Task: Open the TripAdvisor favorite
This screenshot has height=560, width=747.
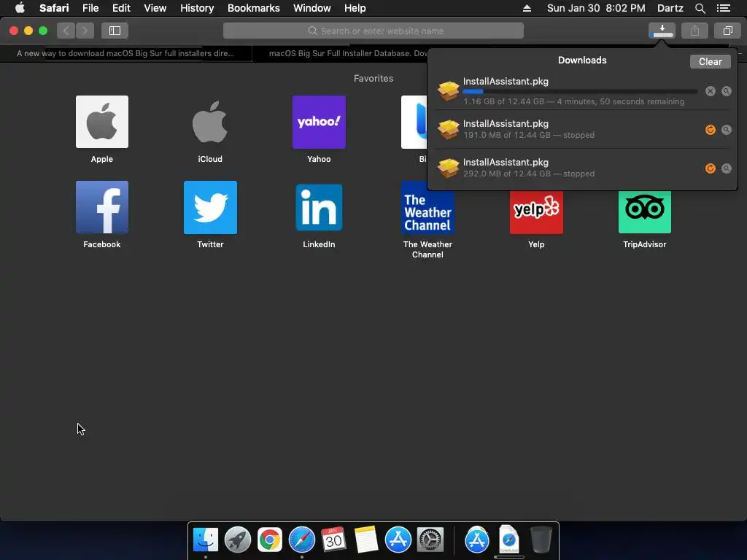Action: (x=645, y=219)
